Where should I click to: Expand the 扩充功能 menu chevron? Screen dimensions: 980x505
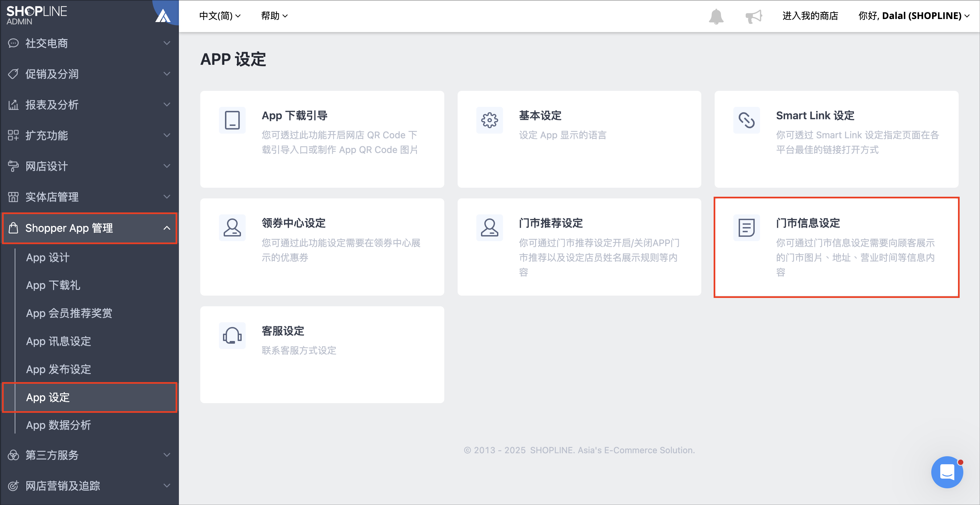[x=167, y=135]
